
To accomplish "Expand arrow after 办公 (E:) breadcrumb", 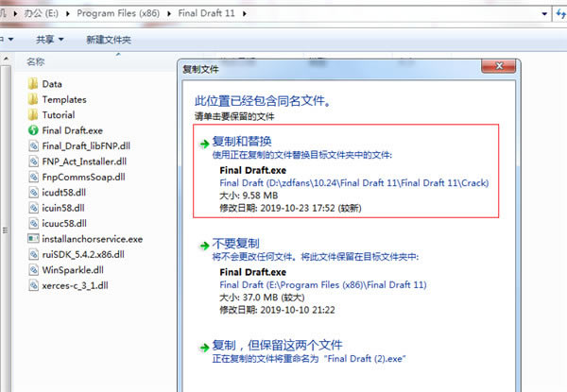I will [x=68, y=14].
